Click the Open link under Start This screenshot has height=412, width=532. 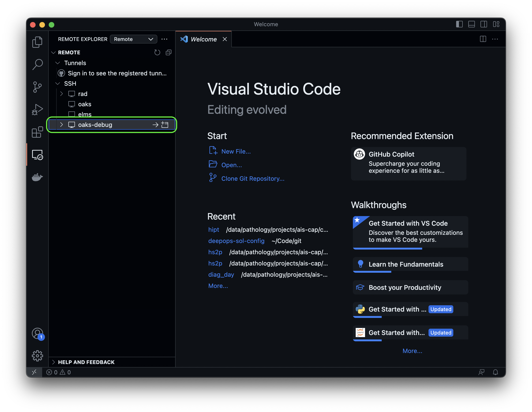(231, 165)
